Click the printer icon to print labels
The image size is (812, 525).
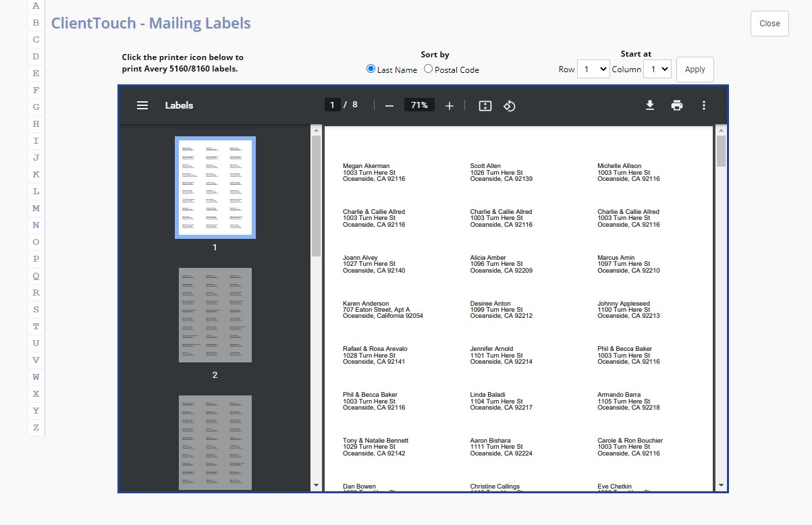coord(677,105)
